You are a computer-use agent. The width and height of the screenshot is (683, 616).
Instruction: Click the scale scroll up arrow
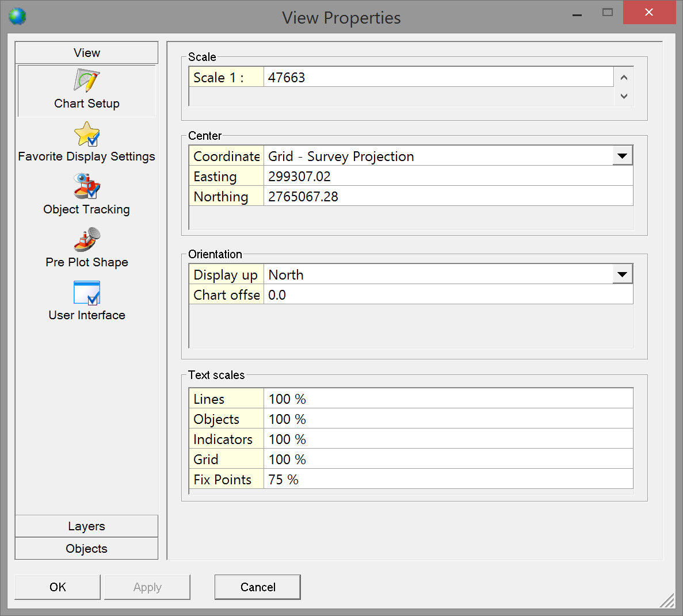pos(624,78)
